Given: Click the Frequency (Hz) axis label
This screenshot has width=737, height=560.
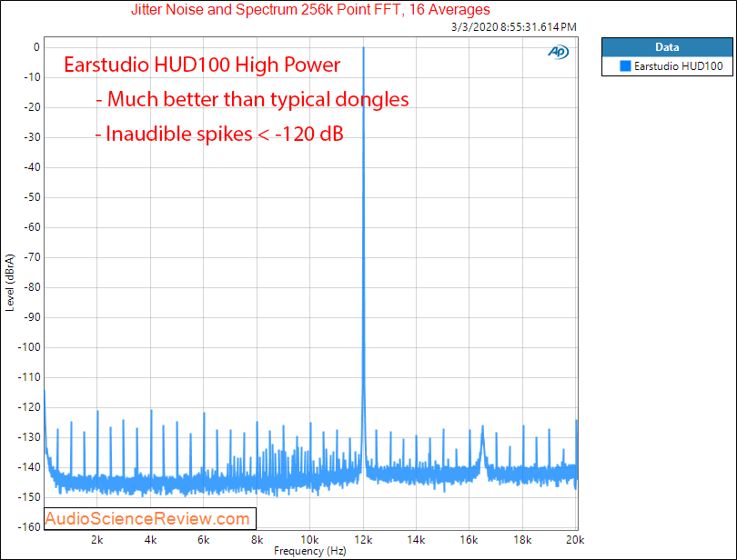Looking at the screenshot, I should (x=309, y=551).
